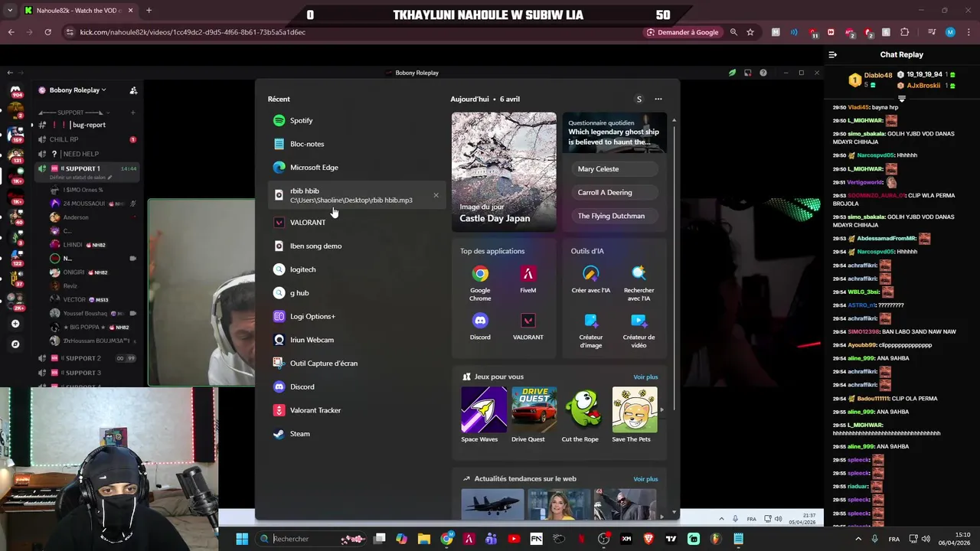Remove rbib hbib entry with its X
980x551 pixels.
[436, 195]
